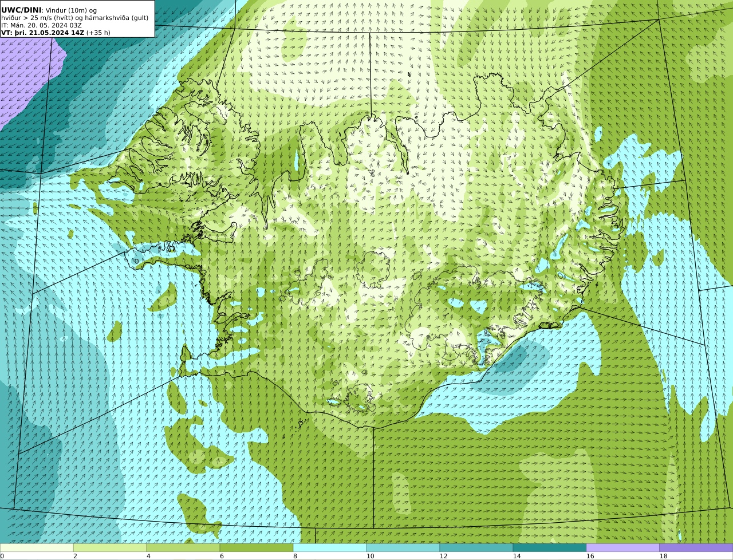Image resolution: width=733 pixels, height=560 pixels.
Task: Click the 'IT: Mán. 20. 05. 2024 03Z' line
Action: point(41,25)
